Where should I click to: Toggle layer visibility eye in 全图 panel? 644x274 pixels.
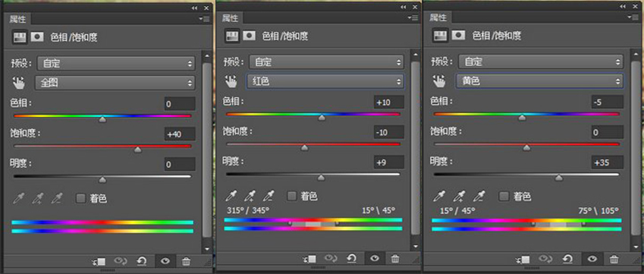click(x=165, y=261)
